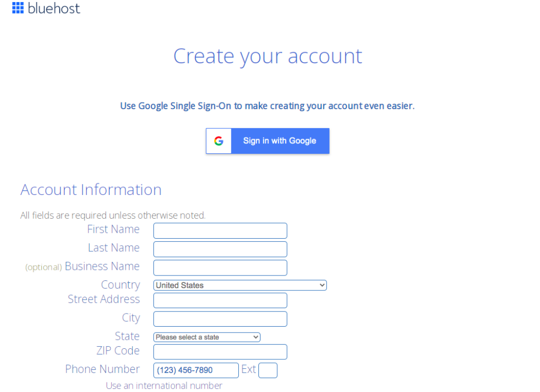
Task: Focus the Last Name input field
Action: pyautogui.click(x=220, y=249)
